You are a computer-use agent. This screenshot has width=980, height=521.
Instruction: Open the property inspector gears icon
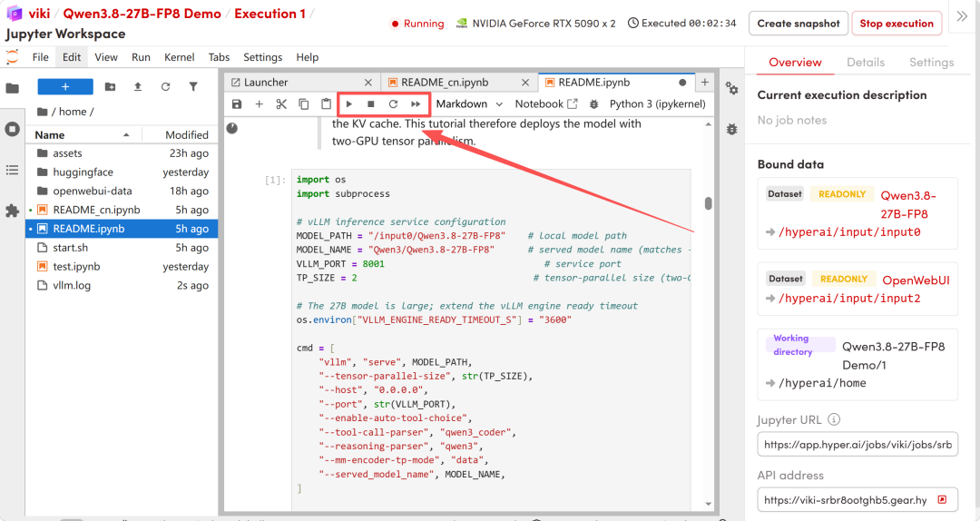click(732, 88)
